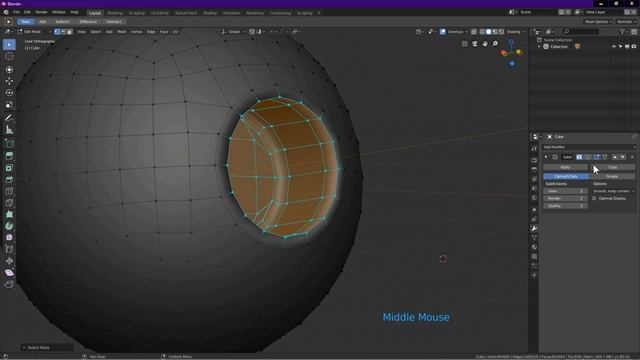Select the Knife tool
The width and height of the screenshot is (640, 360).
point(9,202)
